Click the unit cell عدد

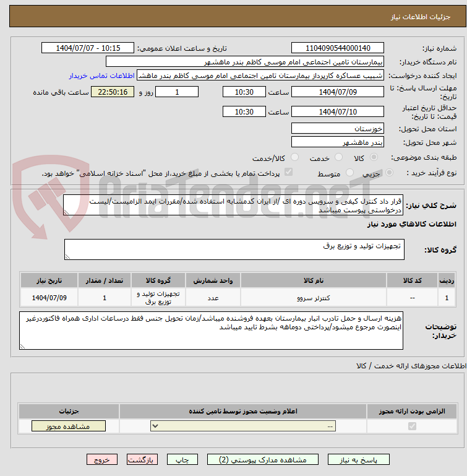click(x=213, y=298)
